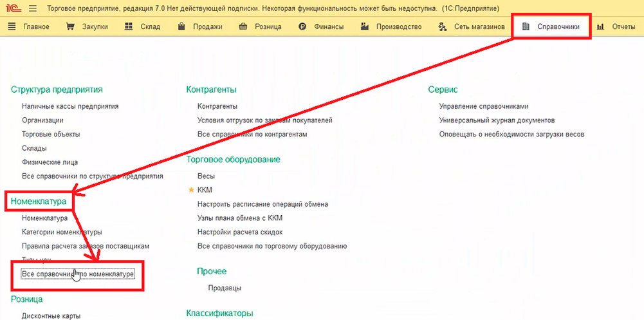This screenshot has width=644, height=320.
Task: Open the hamburger main menu icon
Action: tap(33, 8)
